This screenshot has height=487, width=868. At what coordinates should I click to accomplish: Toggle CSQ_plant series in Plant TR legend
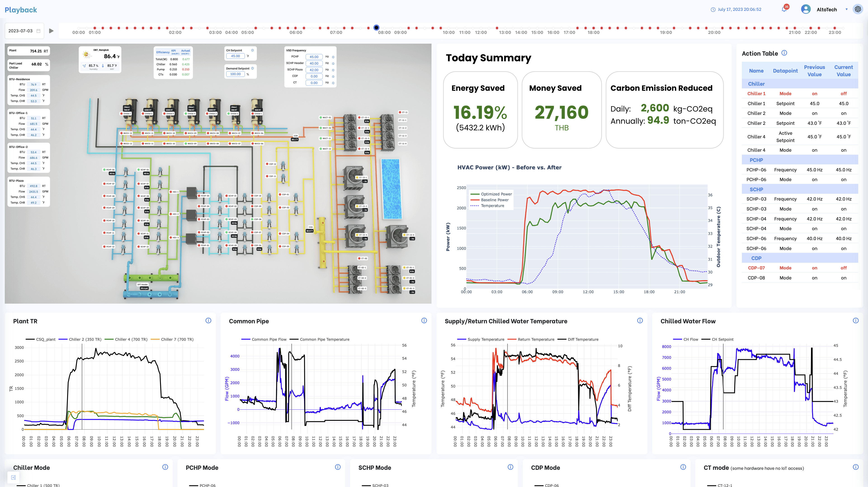coord(41,339)
